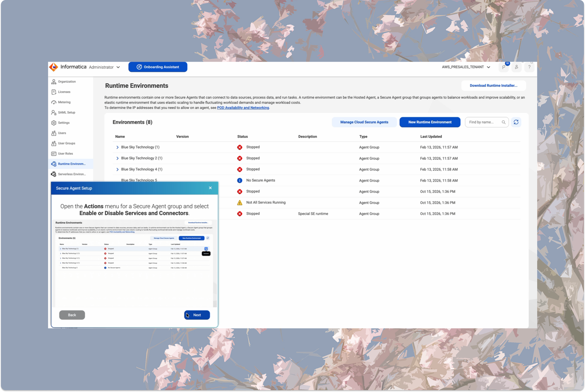This screenshot has height=392, width=585.
Task: Sort by the Status column header
Action: point(242,137)
